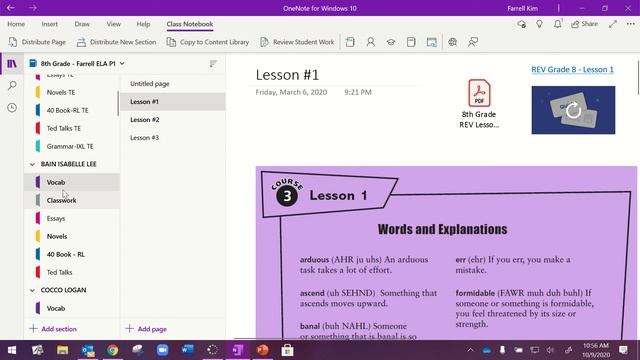
Task: Open Classwork section under BAIN ISABELLE LEE
Action: [72, 200]
